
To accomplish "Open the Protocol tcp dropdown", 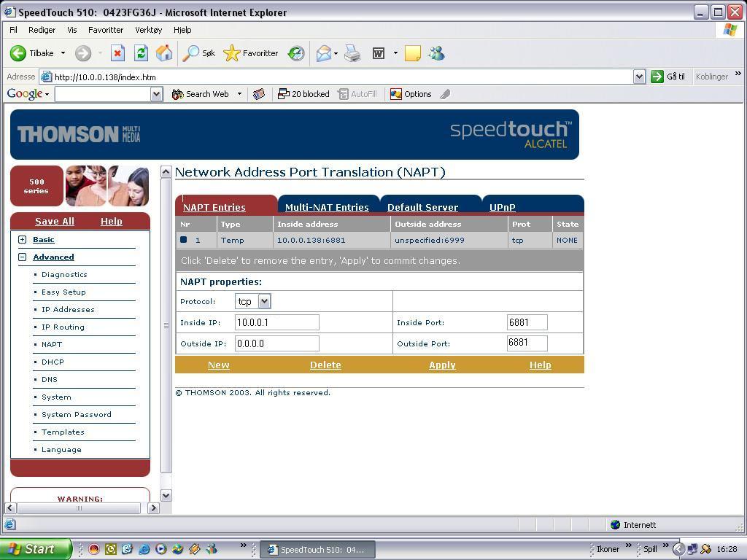I will [x=265, y=301].
